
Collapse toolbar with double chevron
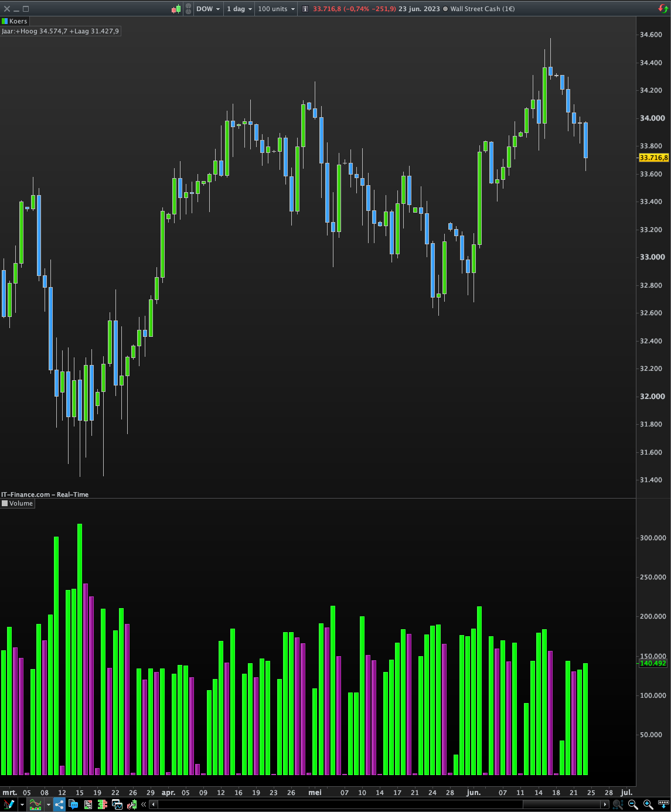click(x=144, y=804)
